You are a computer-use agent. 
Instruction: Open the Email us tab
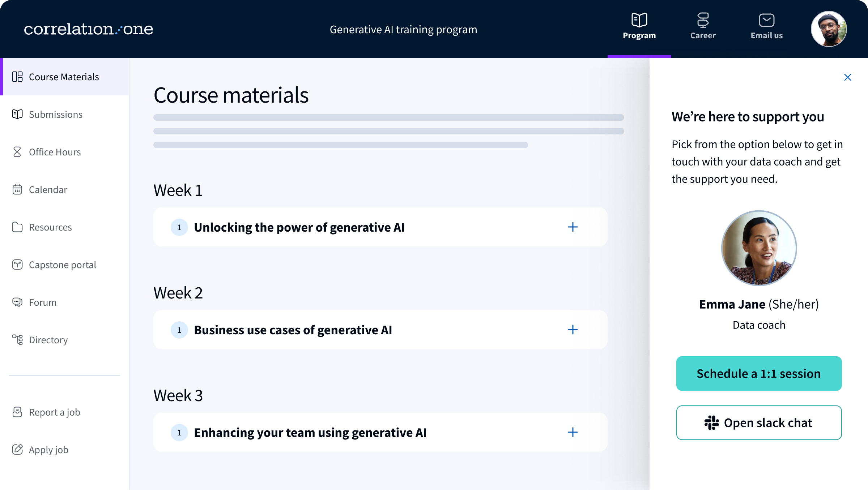(x=767, y=29)
